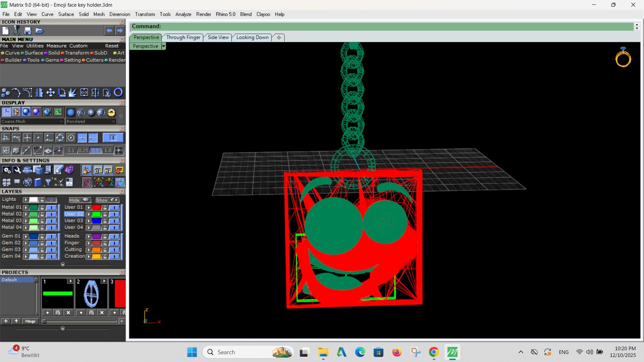Expand the Heads layer arrow

tap(89, 236)
